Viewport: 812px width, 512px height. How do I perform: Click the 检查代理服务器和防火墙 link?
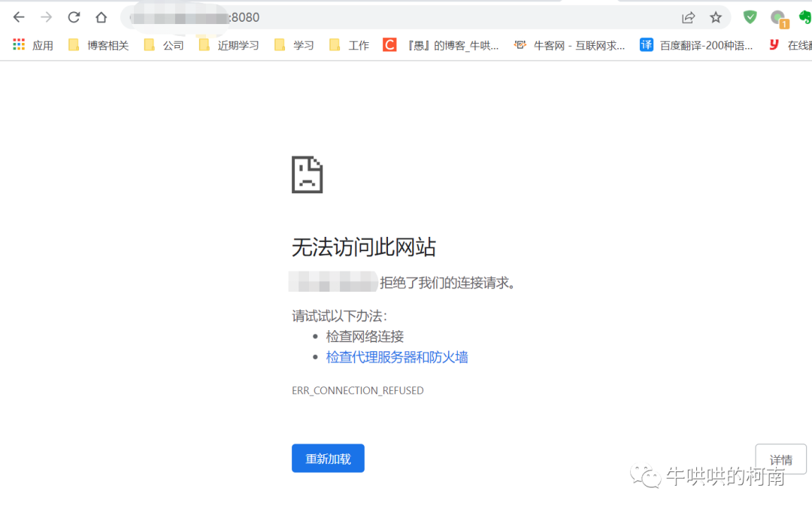click(x=397, y=356)
